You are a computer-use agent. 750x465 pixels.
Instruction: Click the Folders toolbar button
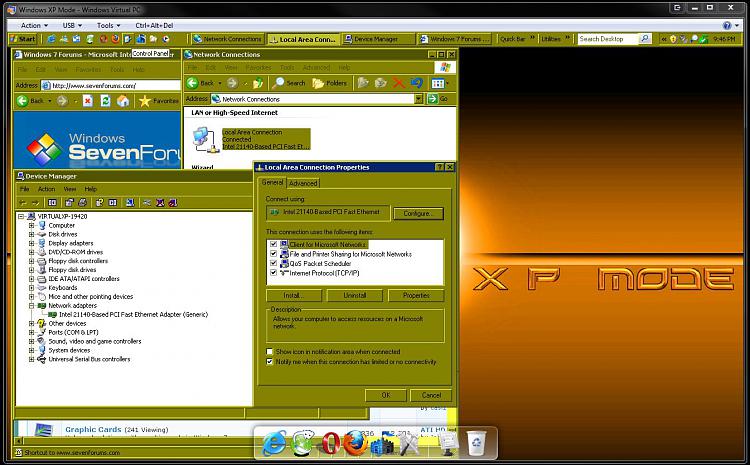click(330, 83)
